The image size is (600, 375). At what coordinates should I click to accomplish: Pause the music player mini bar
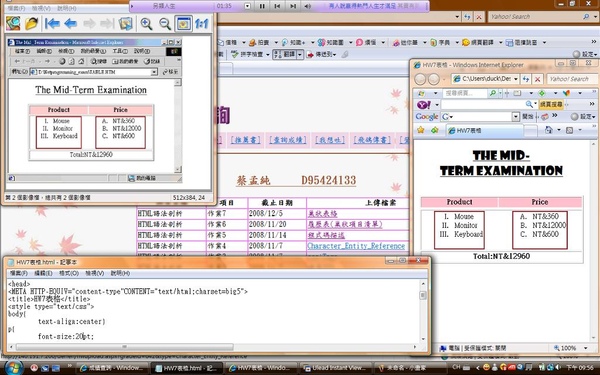pos(262,6)
